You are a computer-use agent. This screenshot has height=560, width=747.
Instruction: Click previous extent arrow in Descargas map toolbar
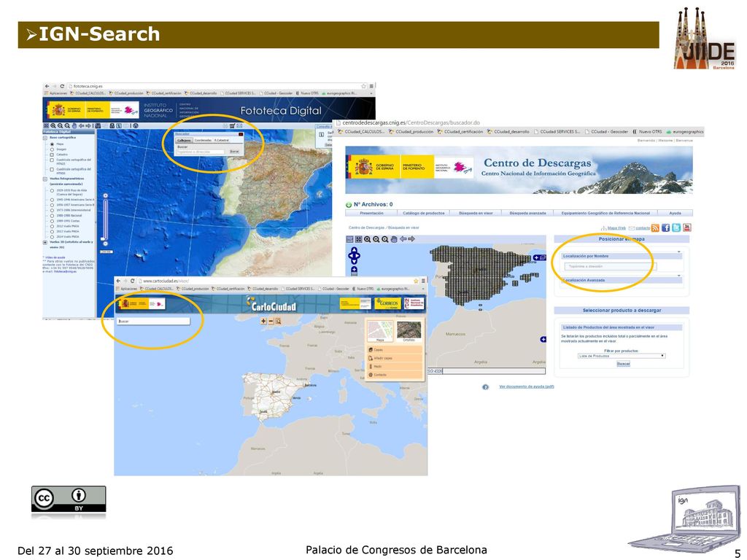coord(403,239)
